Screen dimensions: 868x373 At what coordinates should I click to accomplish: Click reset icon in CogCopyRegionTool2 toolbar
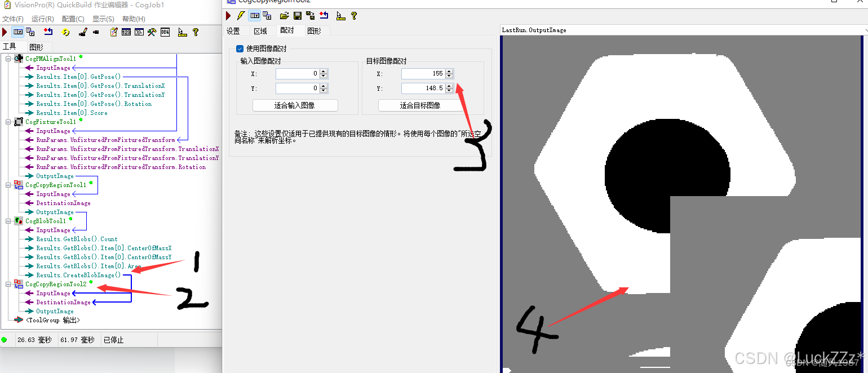[324, 15]
